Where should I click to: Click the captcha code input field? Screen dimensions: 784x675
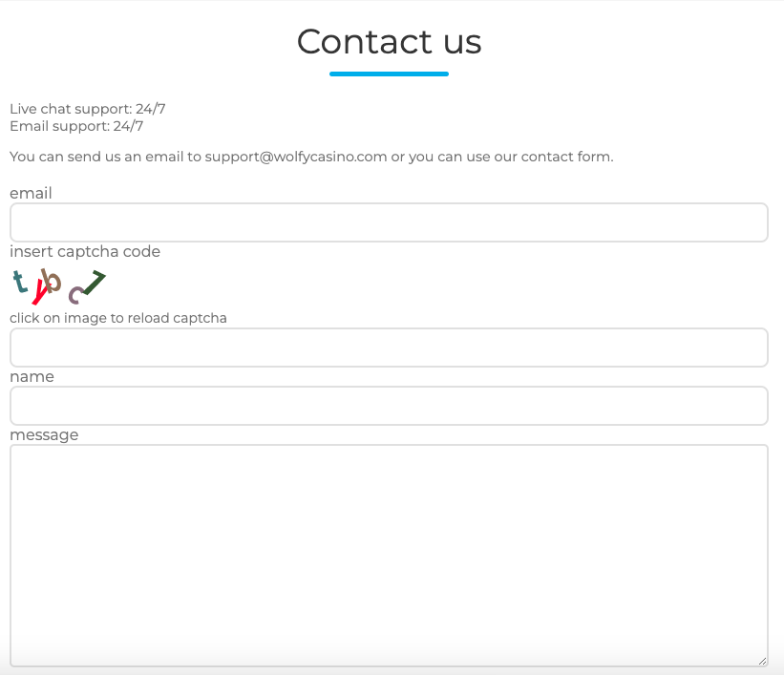389,348
